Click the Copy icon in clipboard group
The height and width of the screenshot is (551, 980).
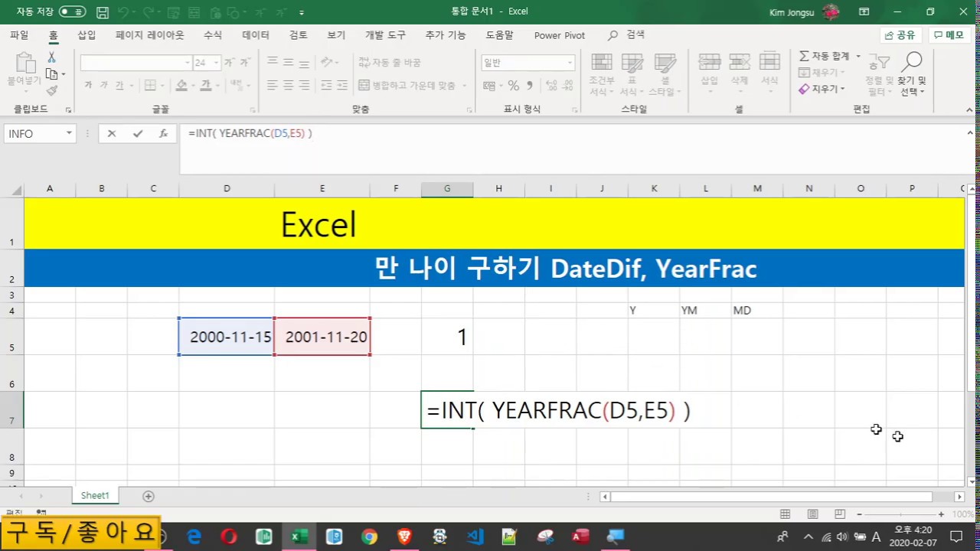(x=51, y=74)
